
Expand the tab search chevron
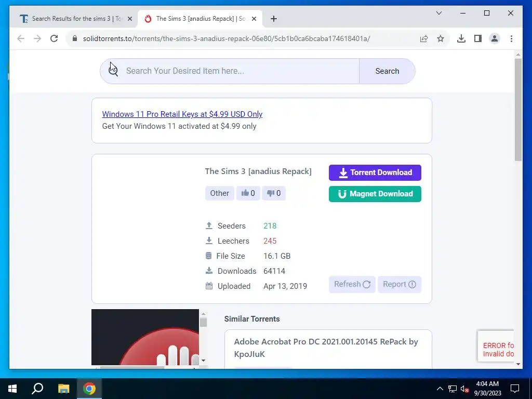tap(438, 13)
